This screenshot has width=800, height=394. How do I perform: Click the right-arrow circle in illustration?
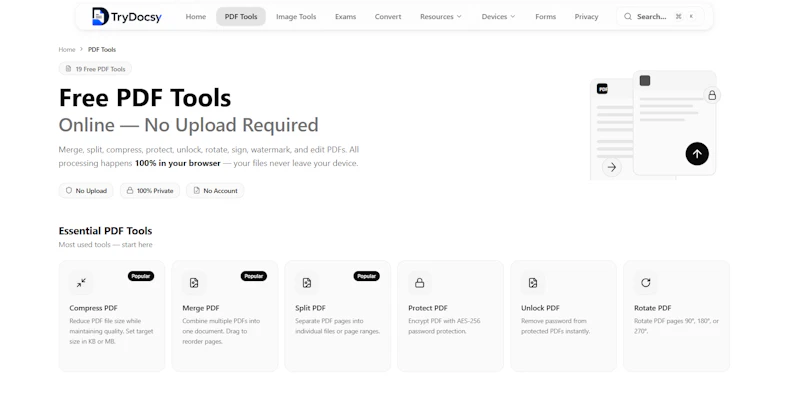612,167
